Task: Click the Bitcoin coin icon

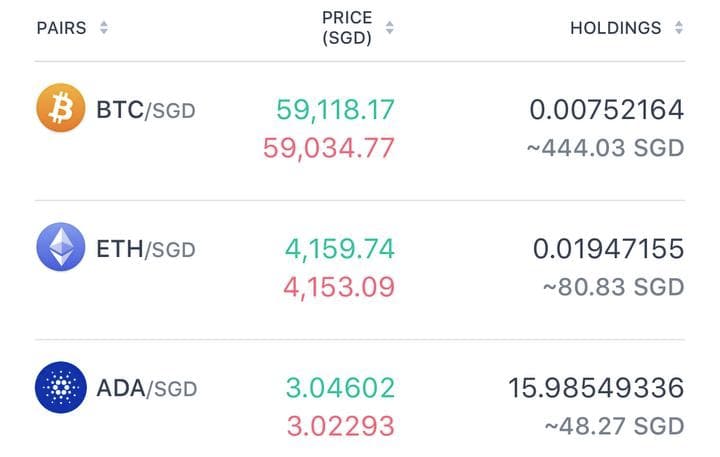Action: click(61, 108)
